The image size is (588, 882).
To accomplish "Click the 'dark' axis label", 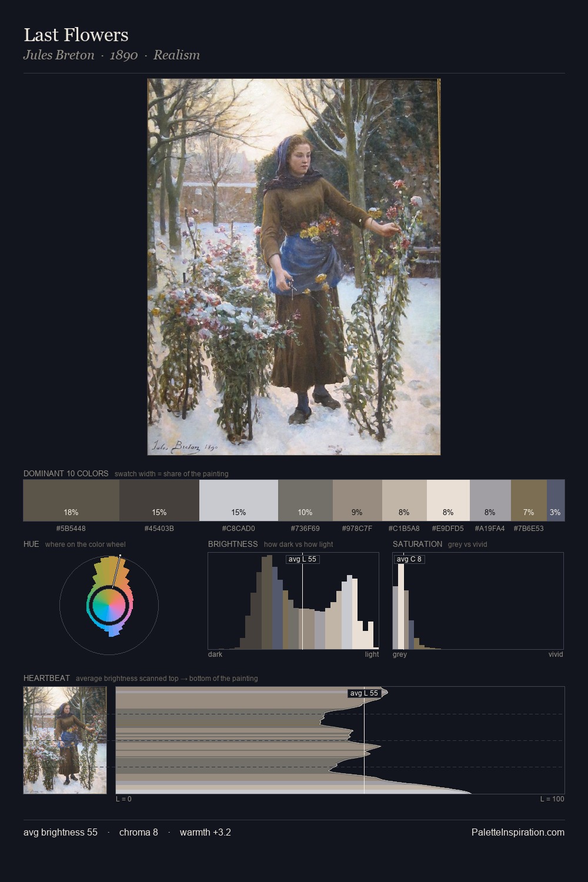I will (x=215, y=654).
